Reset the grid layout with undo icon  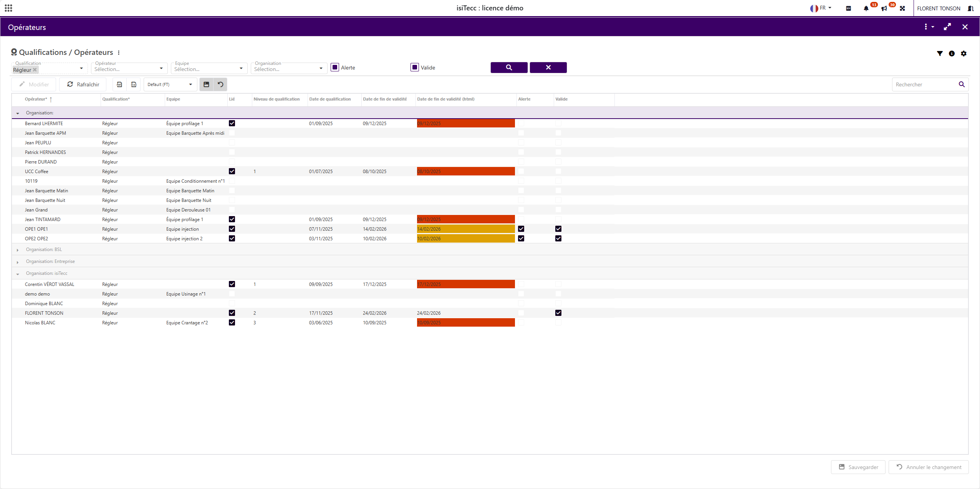220,84
